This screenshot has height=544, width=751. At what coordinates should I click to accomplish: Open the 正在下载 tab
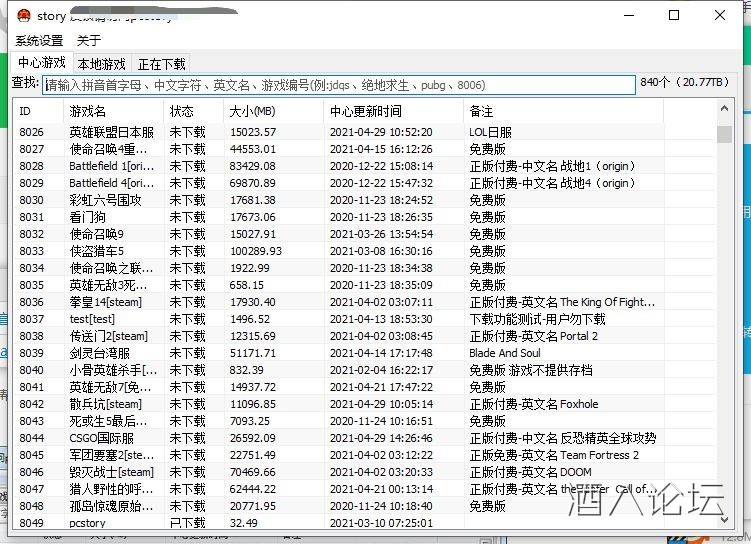click(162, 64)
